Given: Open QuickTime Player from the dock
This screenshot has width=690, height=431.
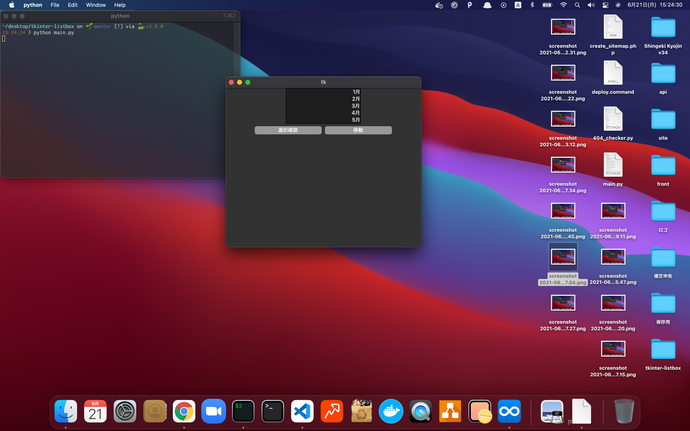Looking at the screenshot, I should (420, 411).
